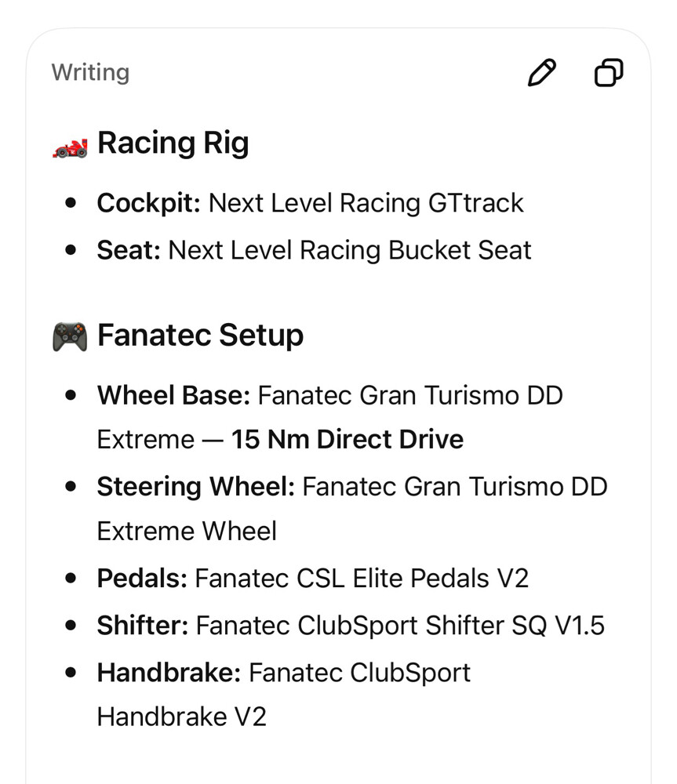The height and width of the screenshot is (784, 677).
Task: Click the 15 Nm Direct Drive text
Action: click(x=348, y=440)
